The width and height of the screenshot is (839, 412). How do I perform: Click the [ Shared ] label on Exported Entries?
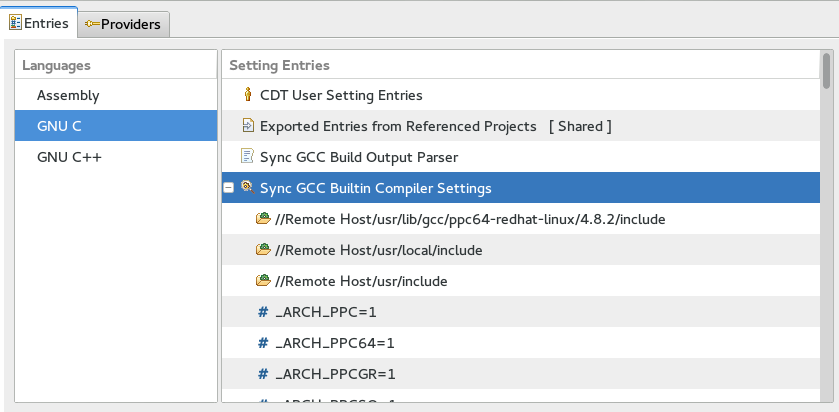[x=580, y=126]
